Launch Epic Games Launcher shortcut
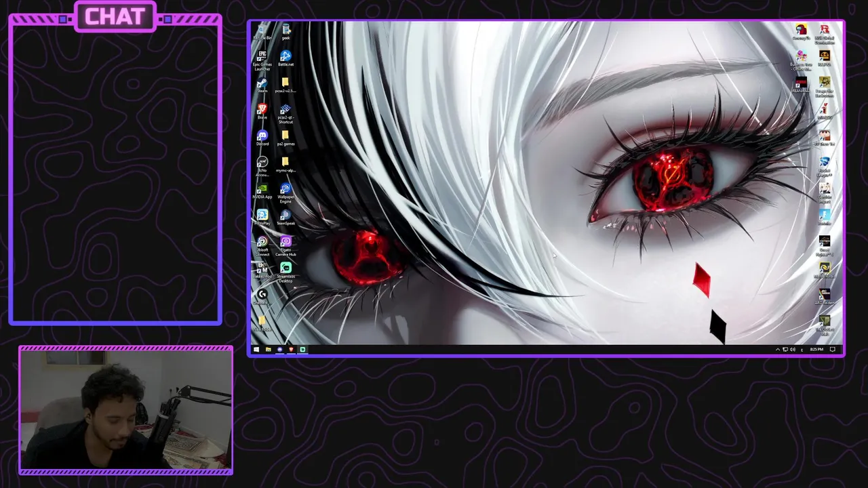 pos(262,60)
